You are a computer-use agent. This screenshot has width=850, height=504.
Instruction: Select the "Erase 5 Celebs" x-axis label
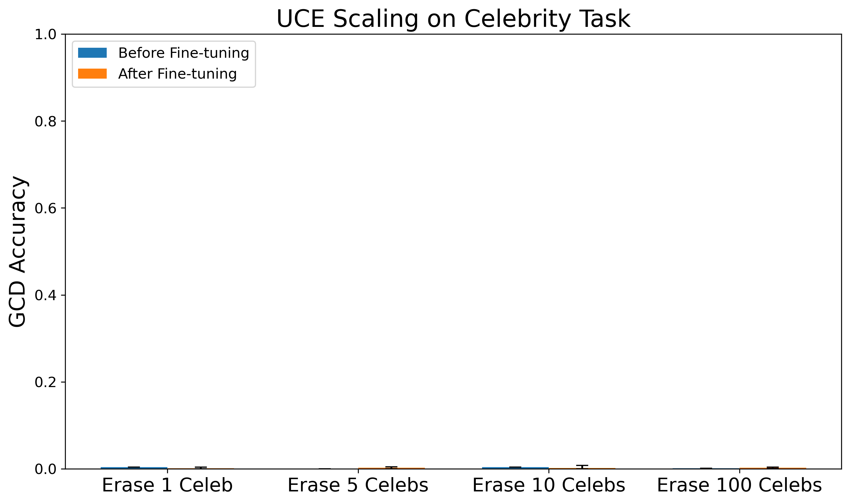click(x=358, y=485)
